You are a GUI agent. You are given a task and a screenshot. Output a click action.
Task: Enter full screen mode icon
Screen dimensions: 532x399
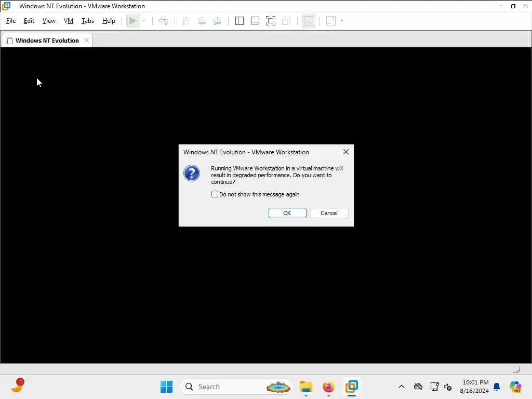coord(270,21)
